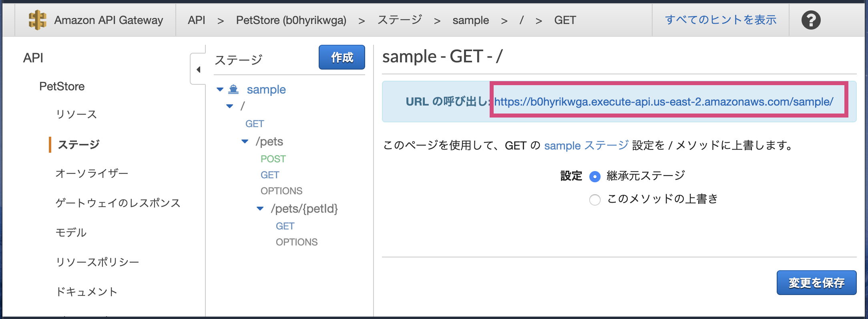The height and width of the screenshot is (319, 868).
Task: Click GET in the breadcrumb
Action: [x=565, y=20]
